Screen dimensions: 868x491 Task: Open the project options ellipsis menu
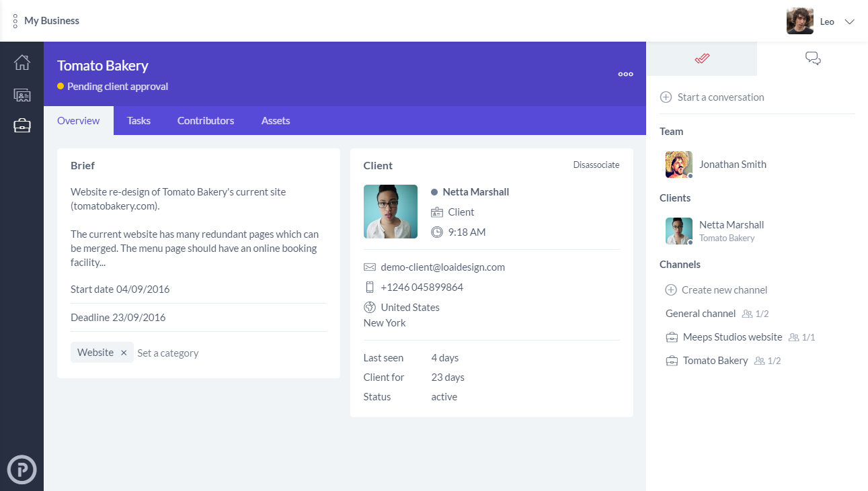coord(625,74)
